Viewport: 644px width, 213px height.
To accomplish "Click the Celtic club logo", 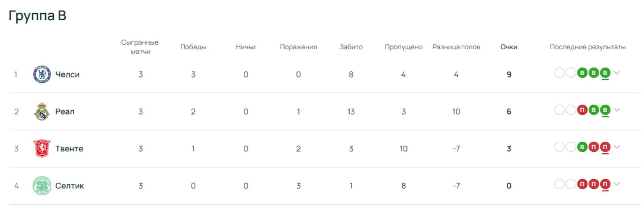I will pyautogui.click(x=42, y=186).
